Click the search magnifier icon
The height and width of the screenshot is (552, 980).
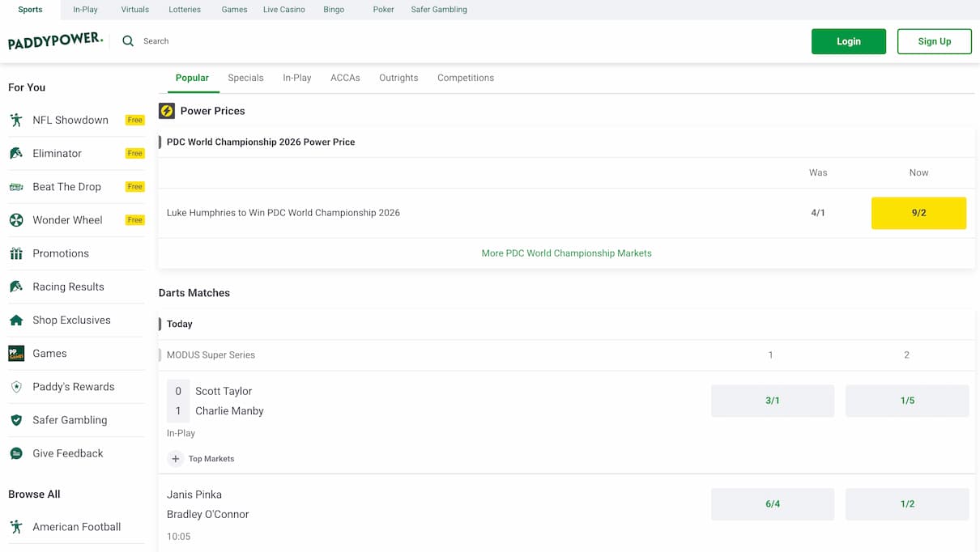128,41
